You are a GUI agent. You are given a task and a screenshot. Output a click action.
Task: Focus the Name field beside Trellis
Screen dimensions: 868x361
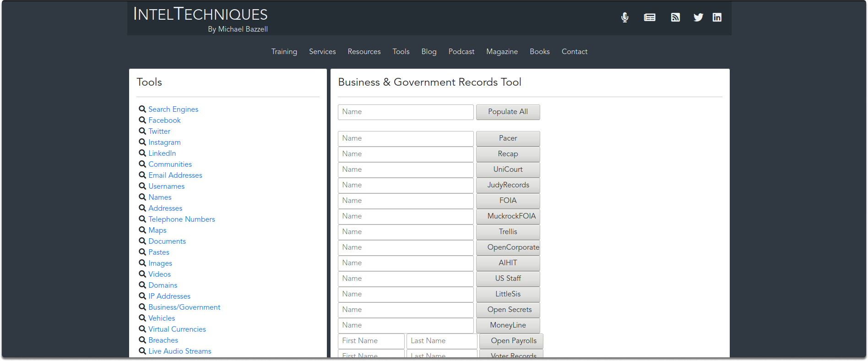[406, 232]
